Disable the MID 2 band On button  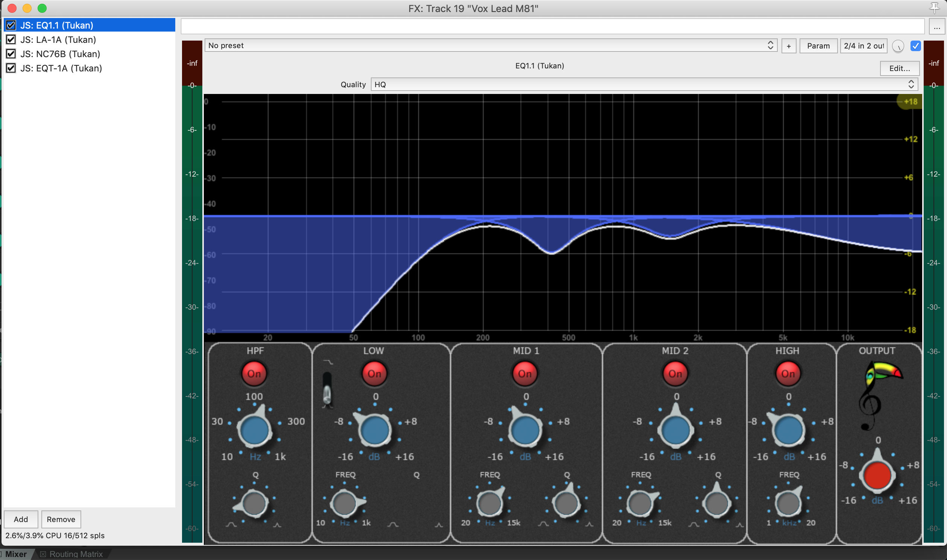pyautogui.click(x=675, y=374)
